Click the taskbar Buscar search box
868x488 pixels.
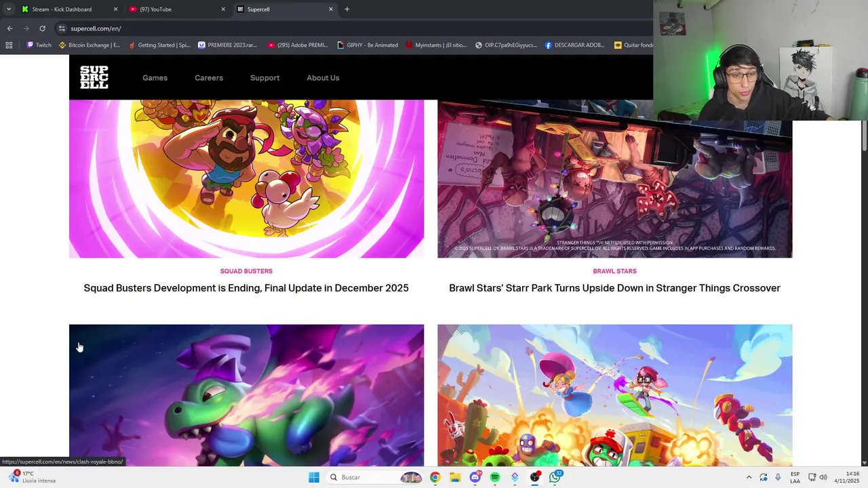pos(375,477)
